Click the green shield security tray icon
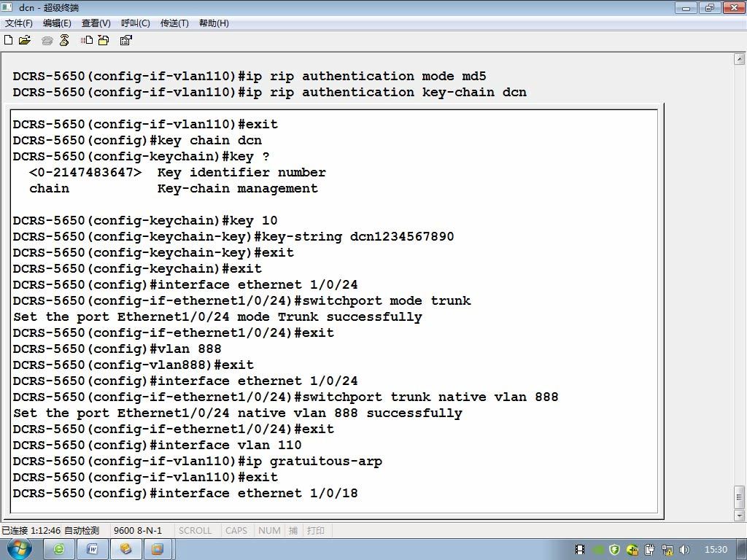 [x=614, y=550]
